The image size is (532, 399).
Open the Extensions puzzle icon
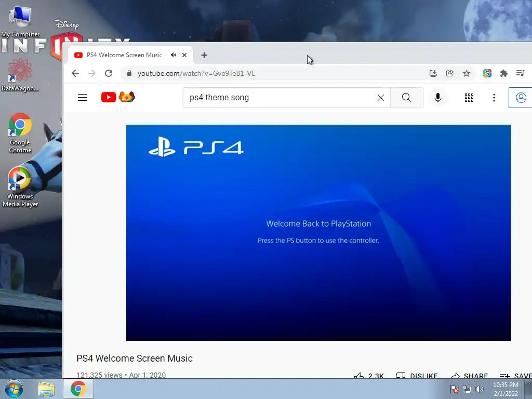tap(504, 73)
